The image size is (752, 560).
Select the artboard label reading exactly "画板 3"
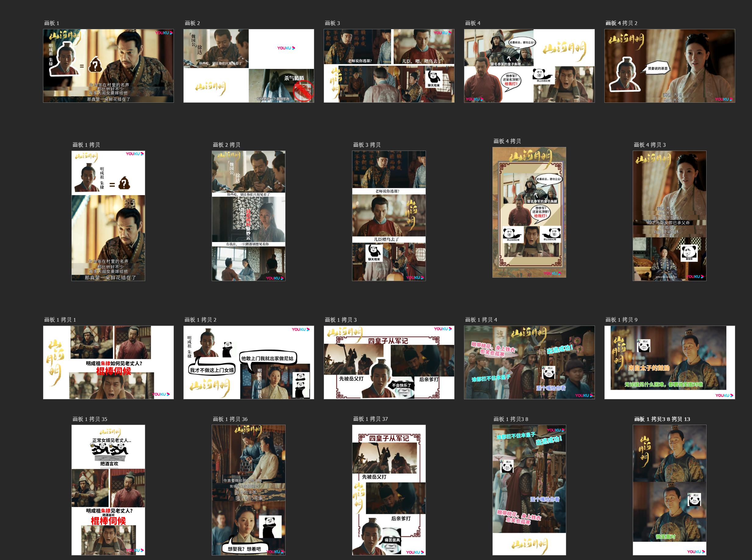coord(332,23)
